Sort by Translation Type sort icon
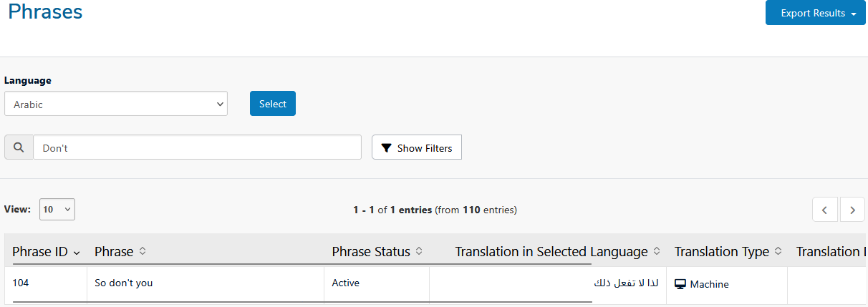The width and height of the screenshot is (868, 307). 778,251
